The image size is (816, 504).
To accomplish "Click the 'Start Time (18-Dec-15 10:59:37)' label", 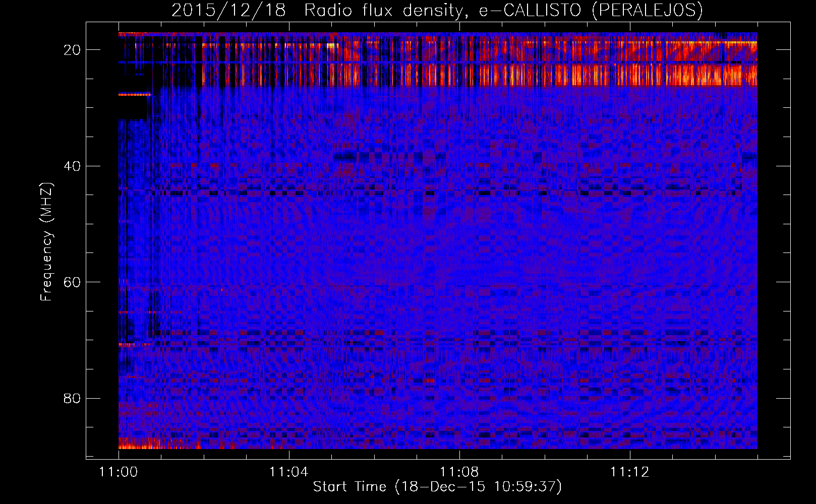I will click(x=437, y=487).
